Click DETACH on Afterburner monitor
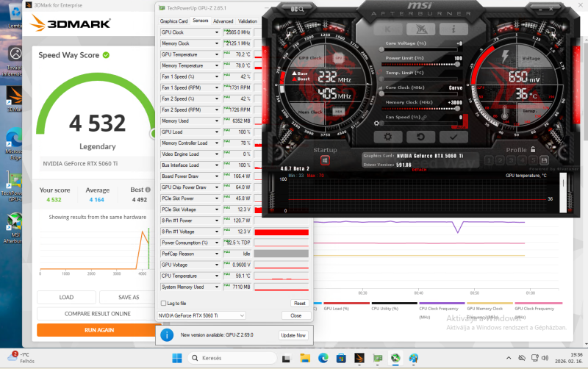The image size is (588, 369). pyautogui.click(x=419, y=170)
